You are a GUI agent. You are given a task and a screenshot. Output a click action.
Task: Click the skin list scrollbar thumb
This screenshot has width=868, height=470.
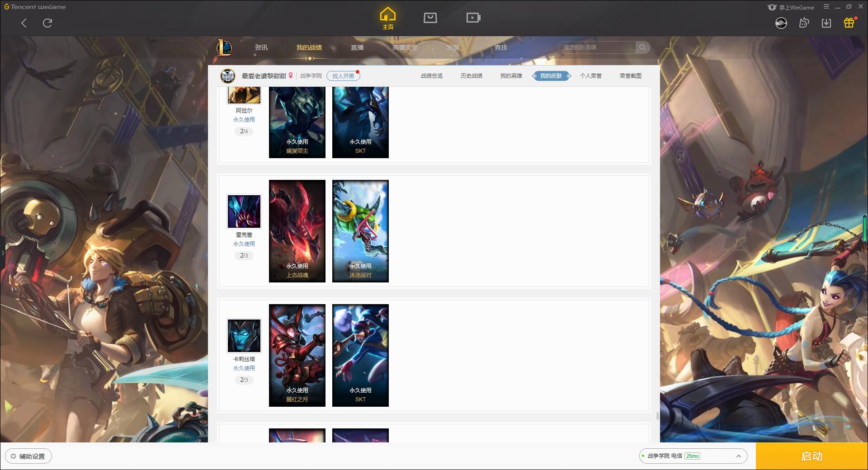point(657,415)
